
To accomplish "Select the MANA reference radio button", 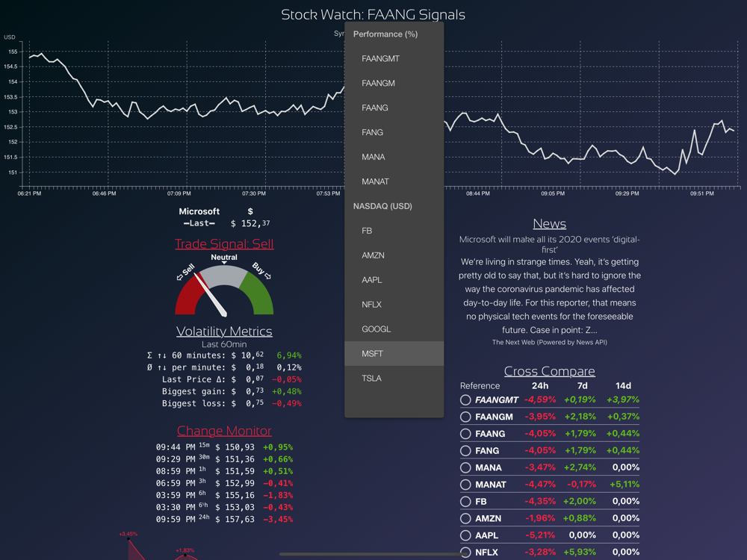I will 465,467.
